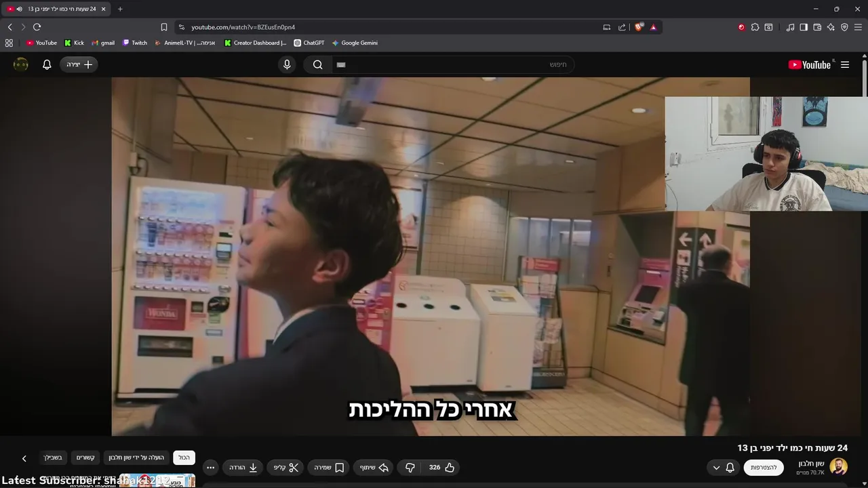
Task: Open the tab search icon in toolbar
Action: tap(768, 27)
